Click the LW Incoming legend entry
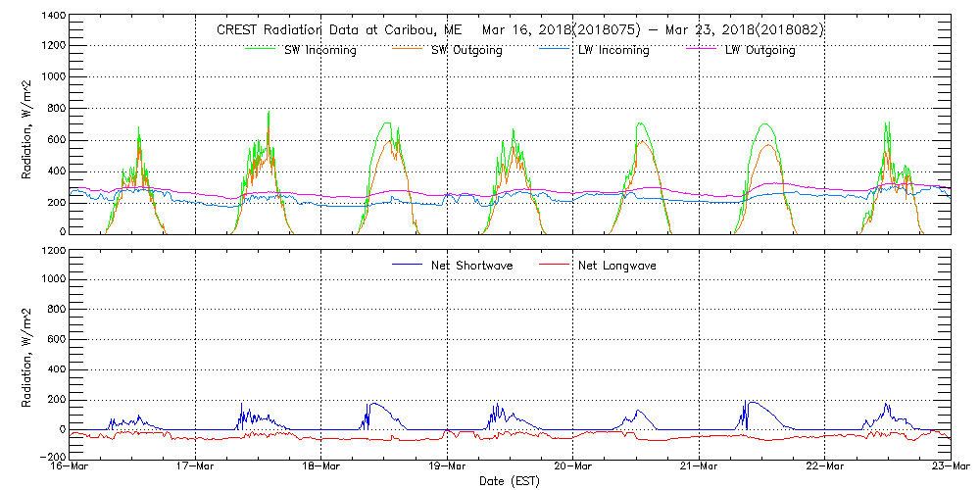 [x=613, y=51]
